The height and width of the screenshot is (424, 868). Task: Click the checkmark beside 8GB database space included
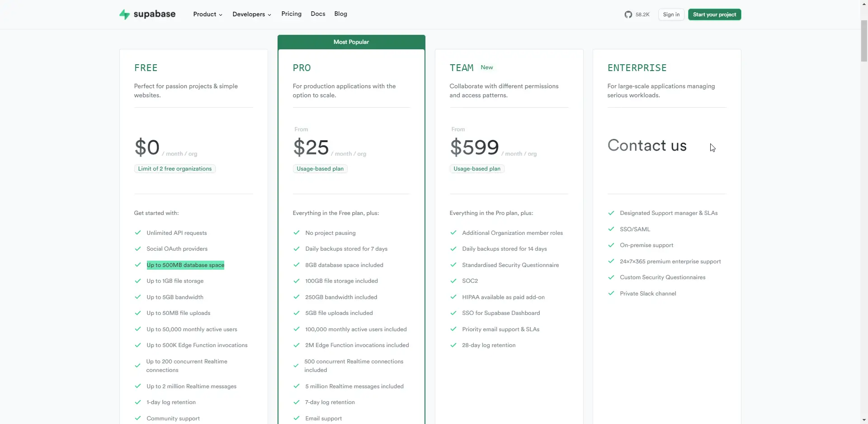pos(297,265)
